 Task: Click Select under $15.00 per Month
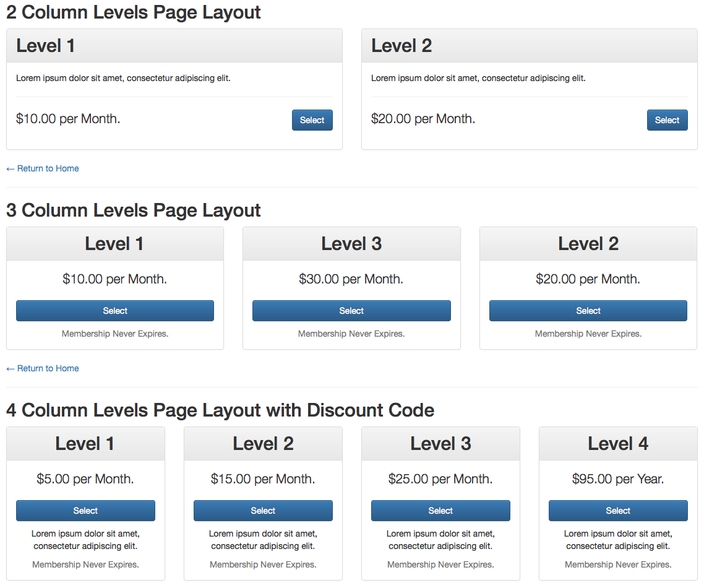(263, 511)
